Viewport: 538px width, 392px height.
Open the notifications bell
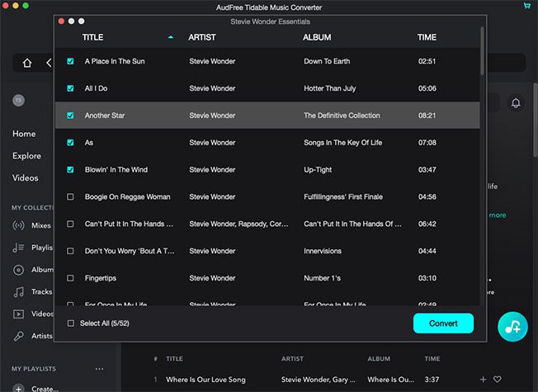[x=516, y=103]
